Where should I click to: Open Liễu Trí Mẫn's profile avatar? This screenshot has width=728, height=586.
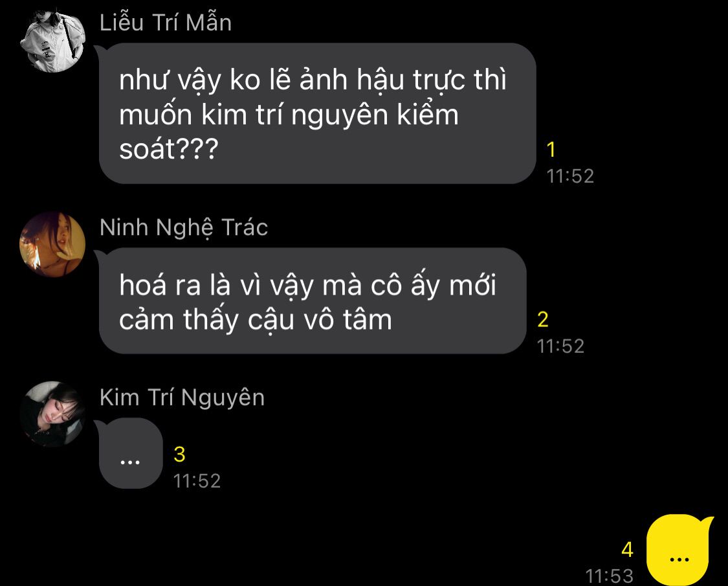point(52,40)
